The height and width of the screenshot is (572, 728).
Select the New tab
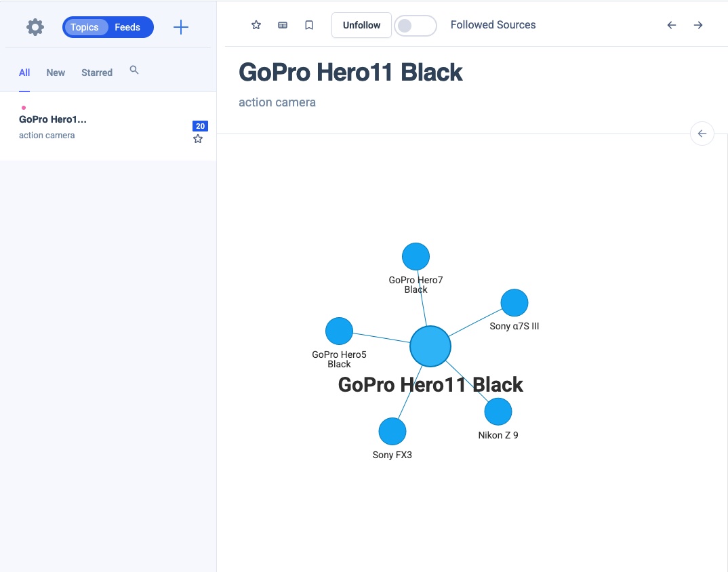click(x=56, y=73)
